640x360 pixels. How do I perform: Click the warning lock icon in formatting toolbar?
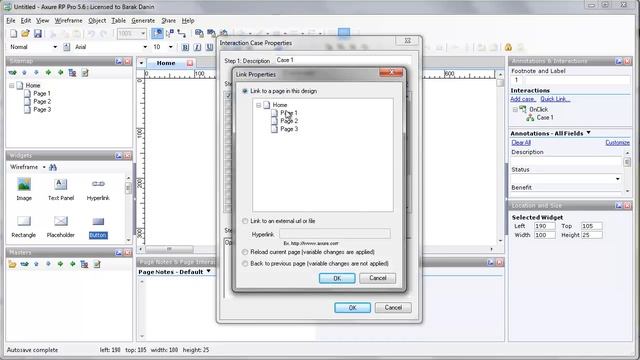click(508, 47)
